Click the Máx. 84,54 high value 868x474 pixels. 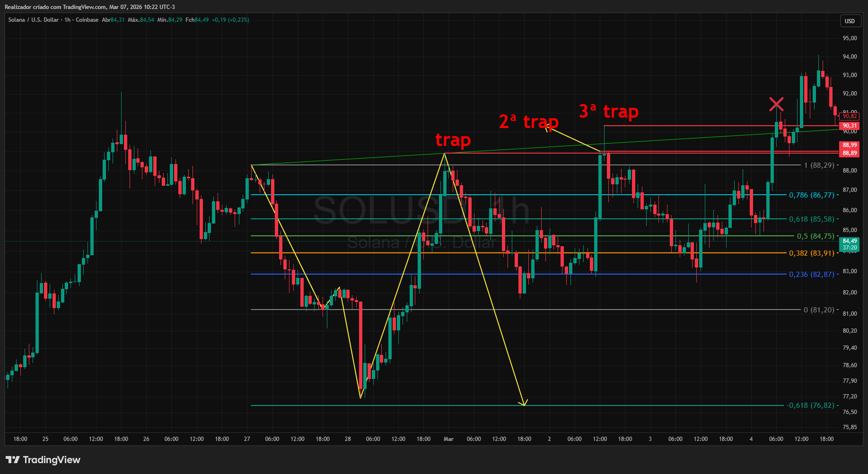pos(141,20)
